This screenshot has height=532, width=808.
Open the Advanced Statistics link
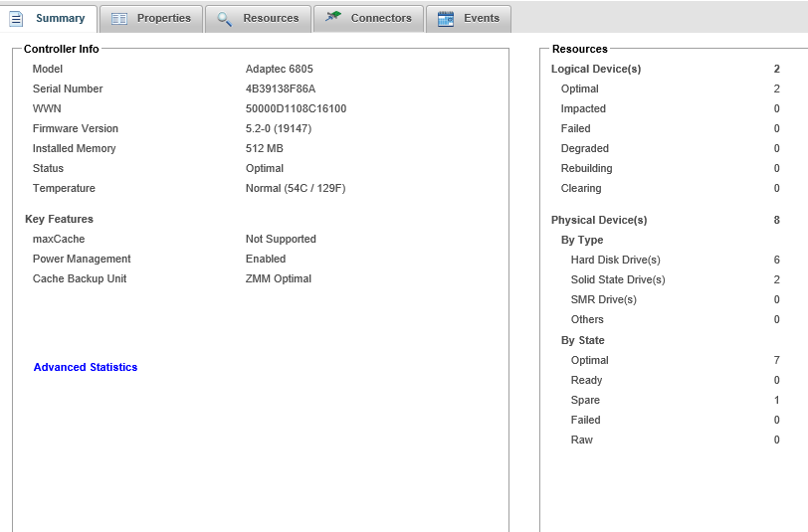tap(86, 368)
